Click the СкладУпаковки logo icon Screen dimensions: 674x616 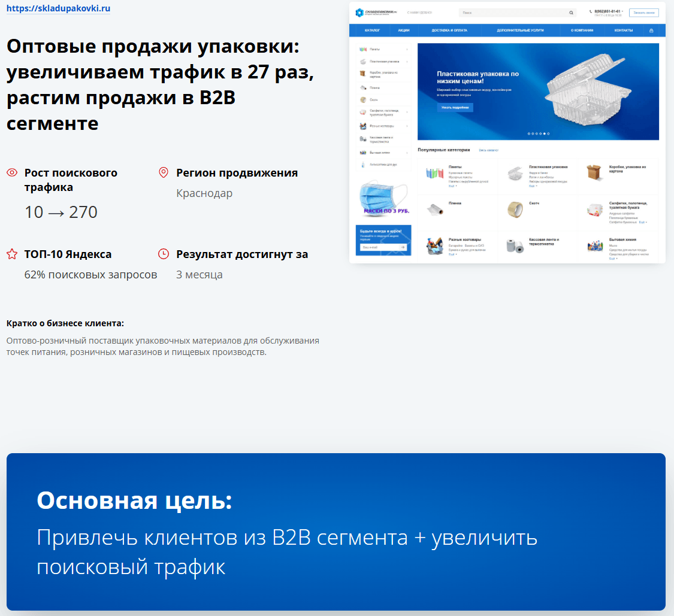coord(359,11)
